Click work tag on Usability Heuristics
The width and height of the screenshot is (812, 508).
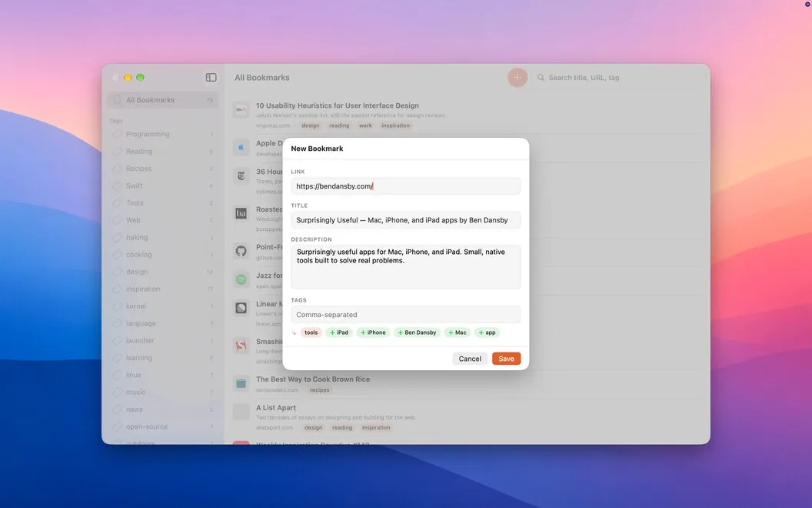365,125
